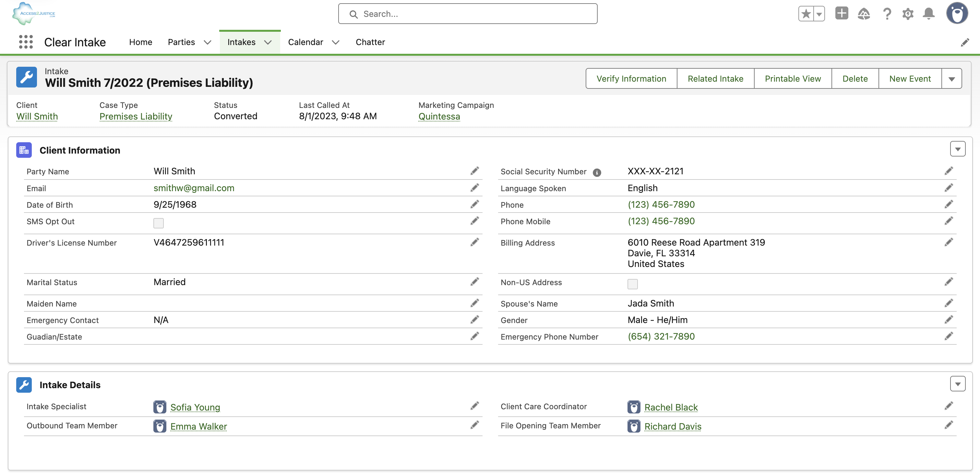Click the Access2Justice logo
Image resolution: width=980 pixels, height=475 pixels.
click(34, 14)
